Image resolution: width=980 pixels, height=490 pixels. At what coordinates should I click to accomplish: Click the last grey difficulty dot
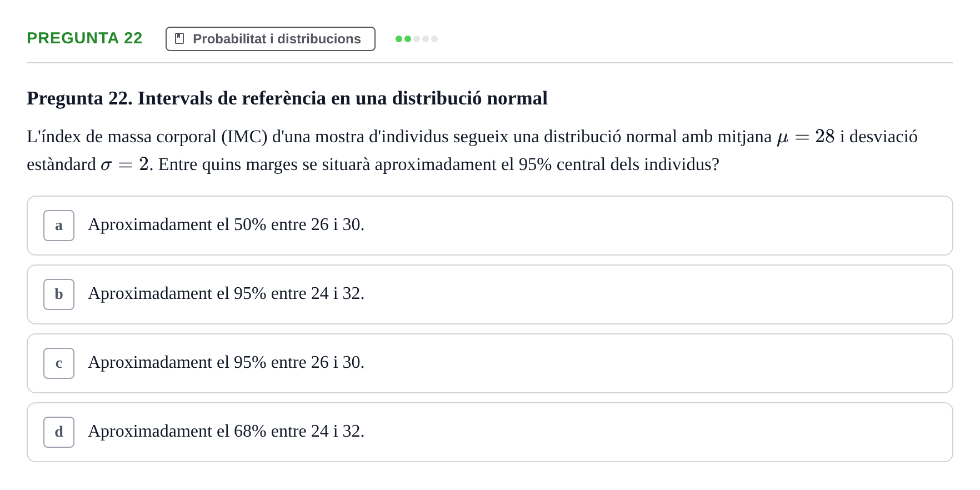(x=434, y=39)
